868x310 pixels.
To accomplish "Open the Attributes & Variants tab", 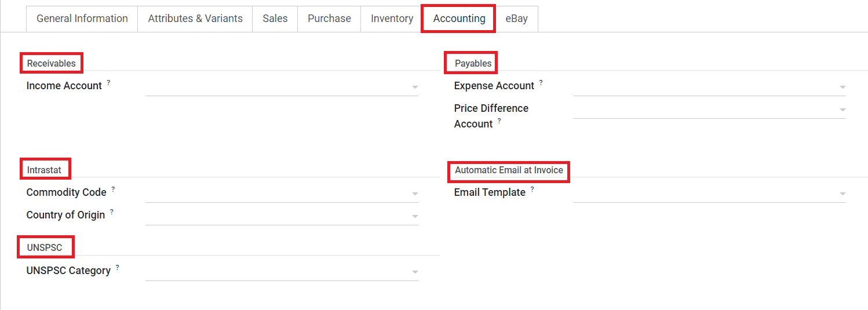I will 195,19.
